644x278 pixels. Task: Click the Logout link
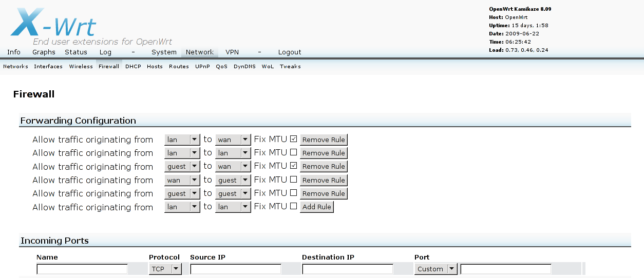click(x=290, y=52)
